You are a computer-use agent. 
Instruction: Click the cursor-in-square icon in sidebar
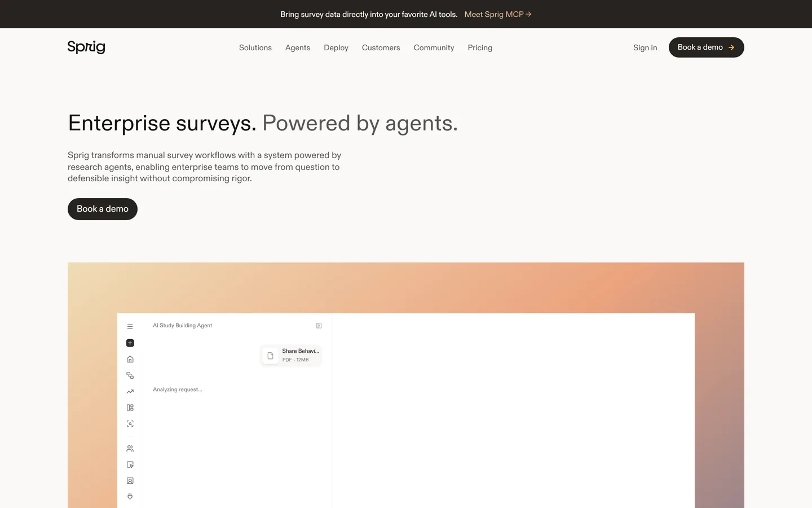click(130, 465)
